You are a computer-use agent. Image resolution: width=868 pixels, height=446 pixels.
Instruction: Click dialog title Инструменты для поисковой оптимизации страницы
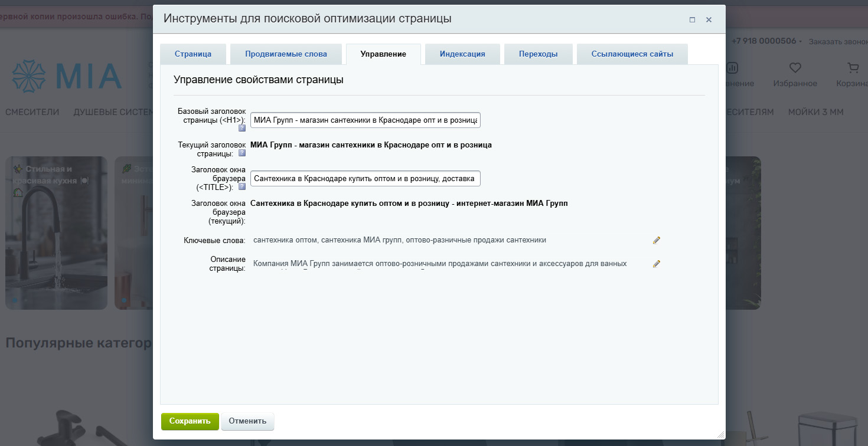[308, 19]
